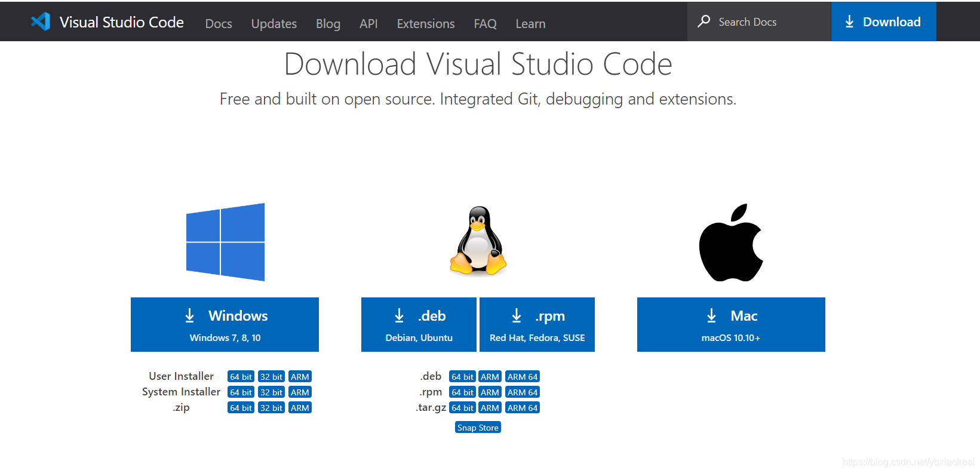
Task: Open the API nav link
Action: (368, 24)
